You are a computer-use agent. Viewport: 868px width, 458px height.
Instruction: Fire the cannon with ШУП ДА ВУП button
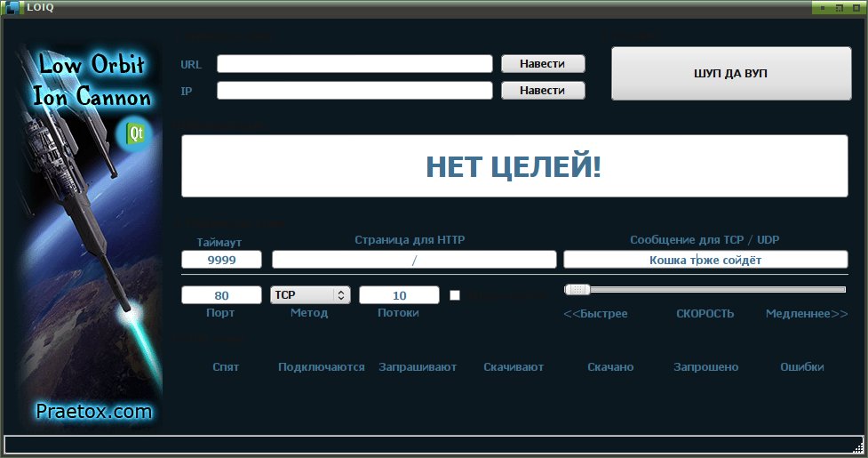tap(730, 73)
